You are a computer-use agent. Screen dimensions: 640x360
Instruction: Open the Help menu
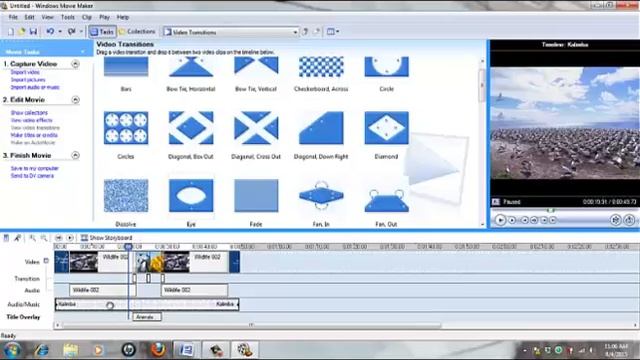tap(123, 17)
